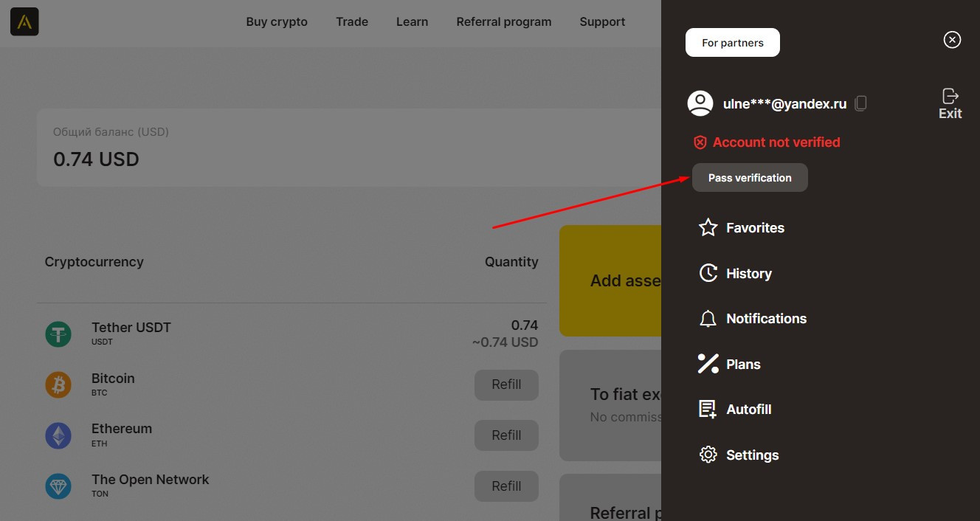Click the exchange logo in top-left corner
The image size is (980, 521).
pos(24,22)
